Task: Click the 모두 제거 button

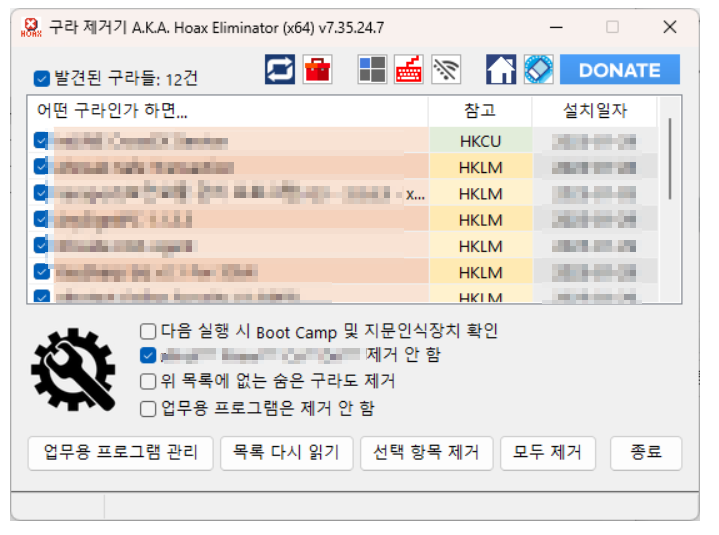Action: (548, 453)
